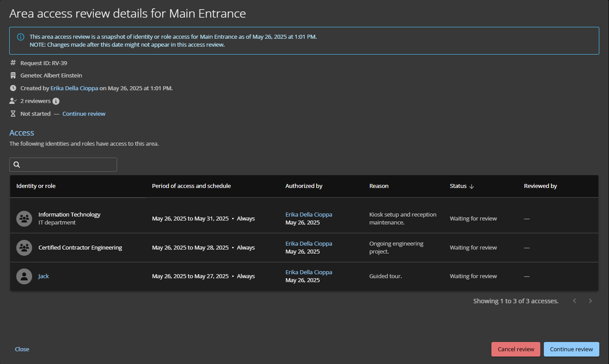The width and height of the screenshot is (609, 364).
Task: Click the Certified Contractor Engineering group icon
Action: click(x=24, y=247)
